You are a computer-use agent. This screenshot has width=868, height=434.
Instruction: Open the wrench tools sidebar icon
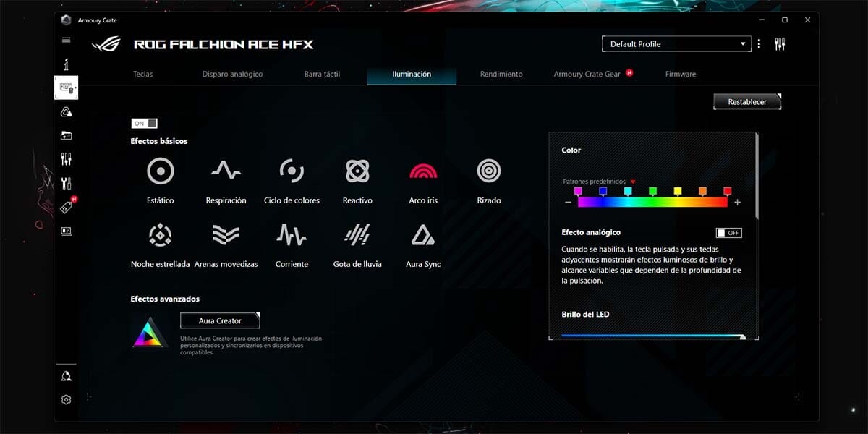pos(67,183)
